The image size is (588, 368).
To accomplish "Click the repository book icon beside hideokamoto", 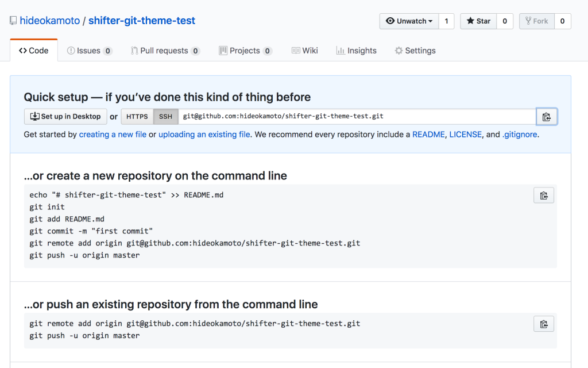I will pyautogui.click(x=13, y=21).
